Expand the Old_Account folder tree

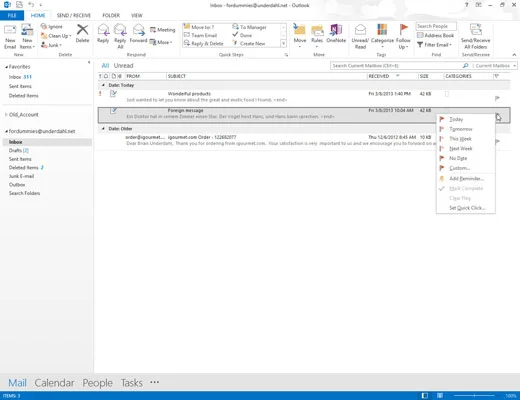click(x=6, y=115)
